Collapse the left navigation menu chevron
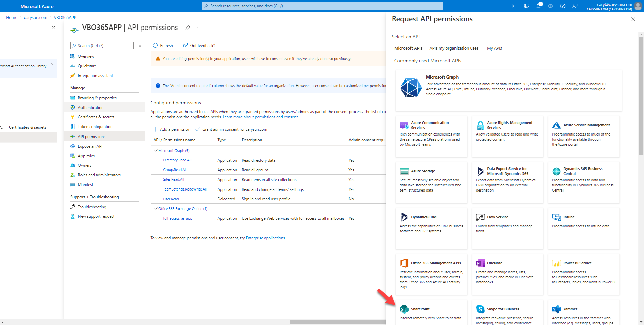644x325 pixels. 140,46
